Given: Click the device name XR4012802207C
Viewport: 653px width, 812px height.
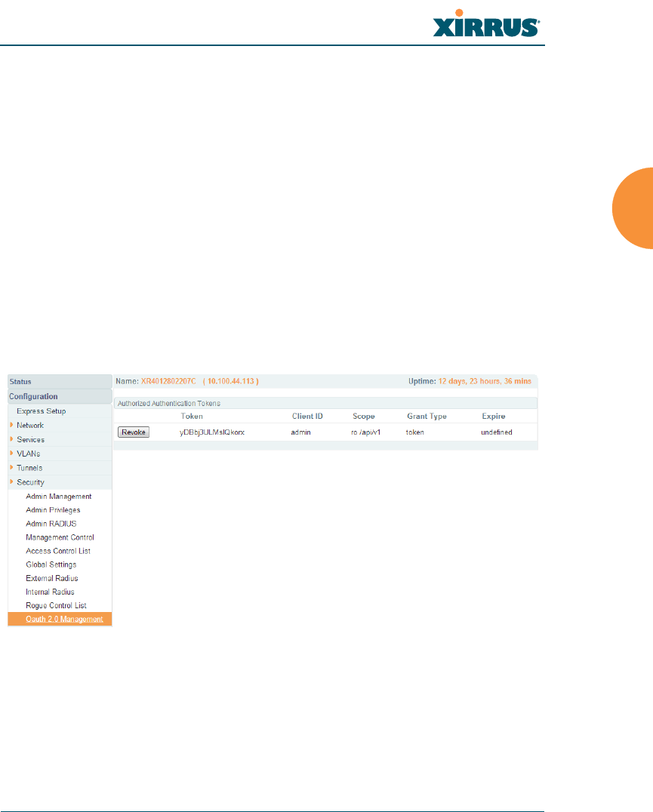Looking at the screenshot, I should 168,381.
